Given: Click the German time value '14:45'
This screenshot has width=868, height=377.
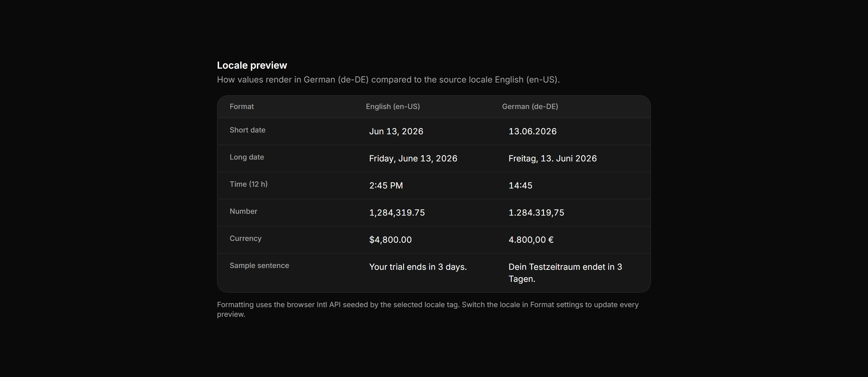Looking at the screenshot, I should point(520,185).
